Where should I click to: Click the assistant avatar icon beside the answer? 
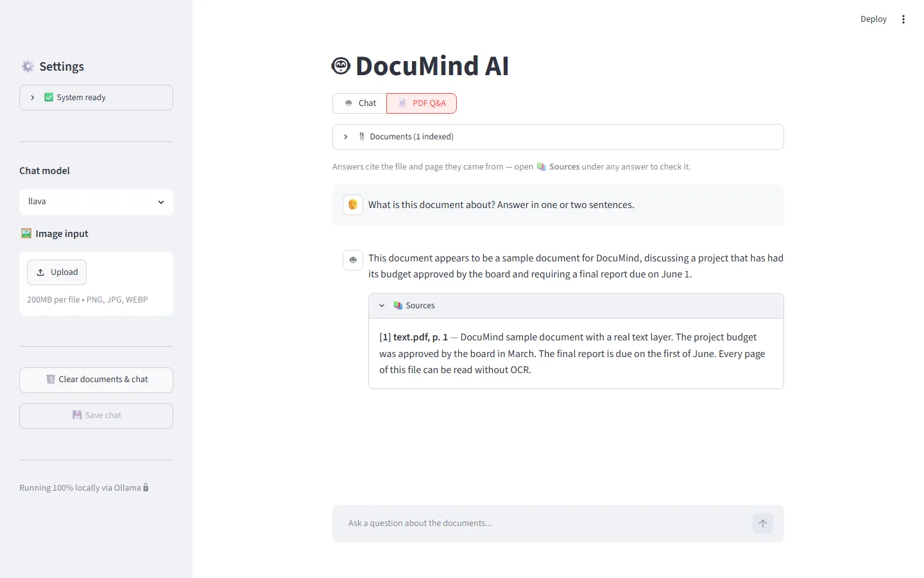point(353,259)
